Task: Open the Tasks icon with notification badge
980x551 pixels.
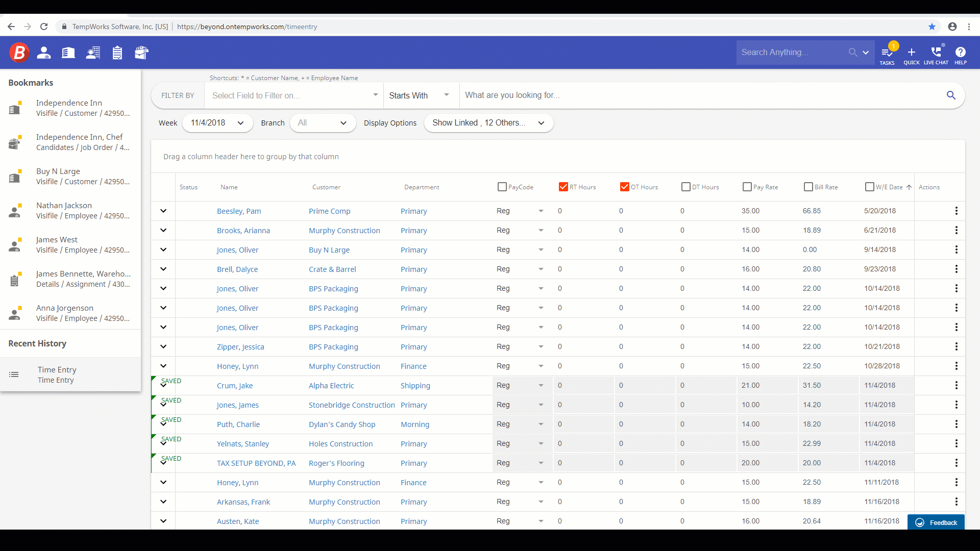Action: pyautogui.click(x=887, y=53)
